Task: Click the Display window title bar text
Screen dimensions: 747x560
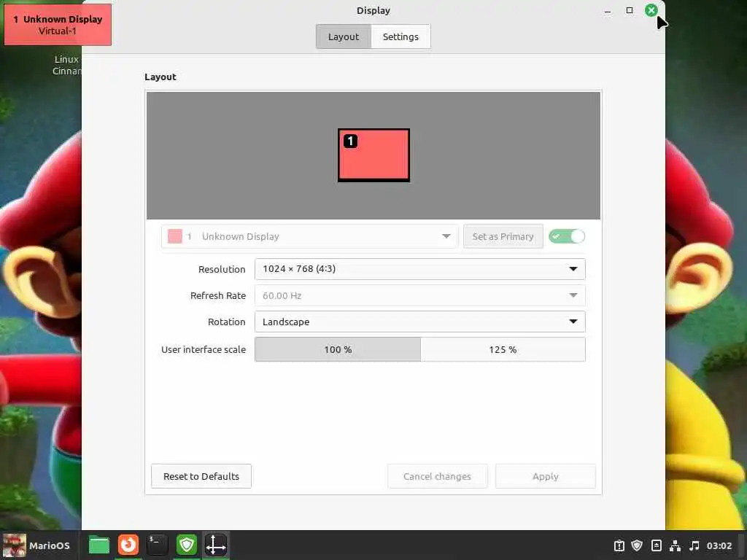Action: pos(373,10)
